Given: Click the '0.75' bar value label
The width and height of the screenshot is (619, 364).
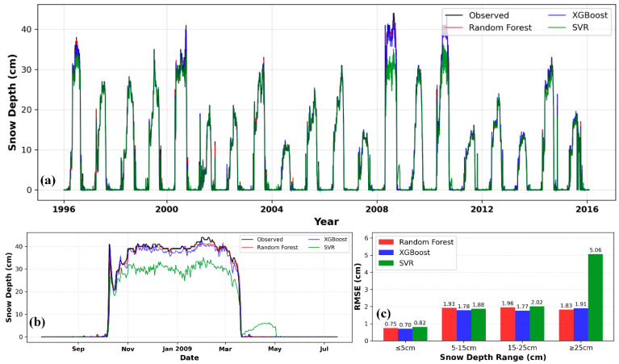Looking at the screenshot, I should 391,324.
